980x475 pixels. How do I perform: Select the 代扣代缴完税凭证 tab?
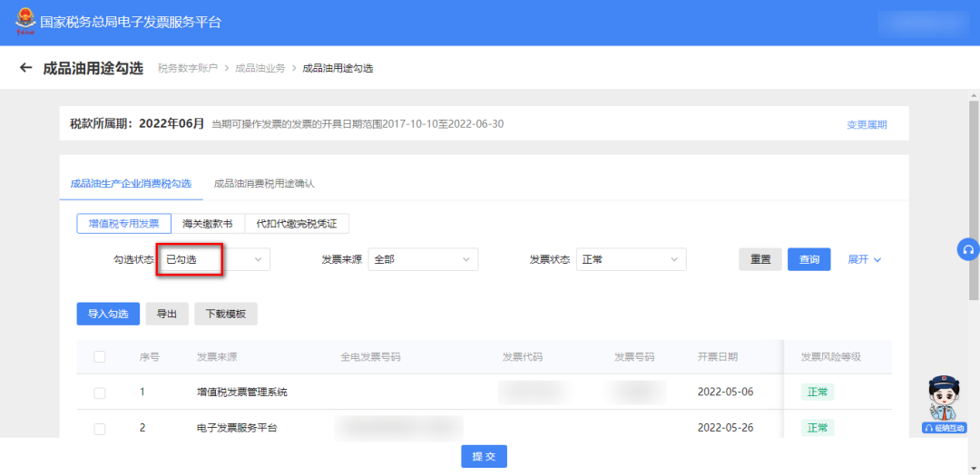coord(297,224)
